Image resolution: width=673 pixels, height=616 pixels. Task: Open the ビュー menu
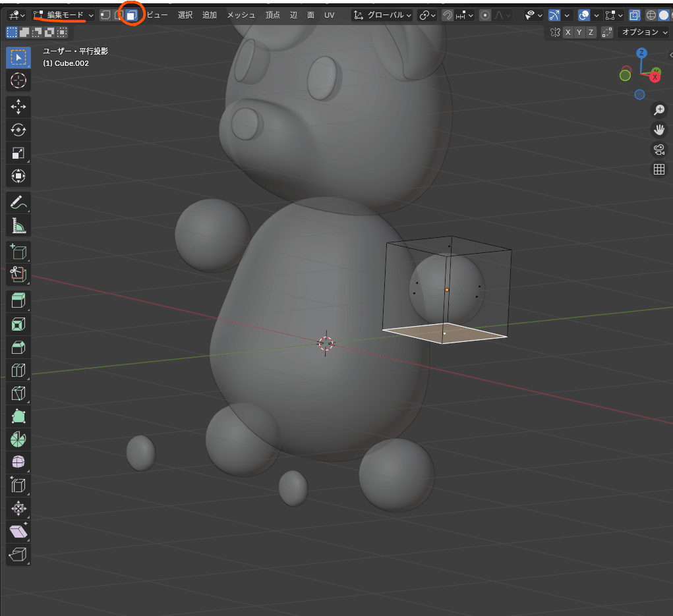pos(157,15)
